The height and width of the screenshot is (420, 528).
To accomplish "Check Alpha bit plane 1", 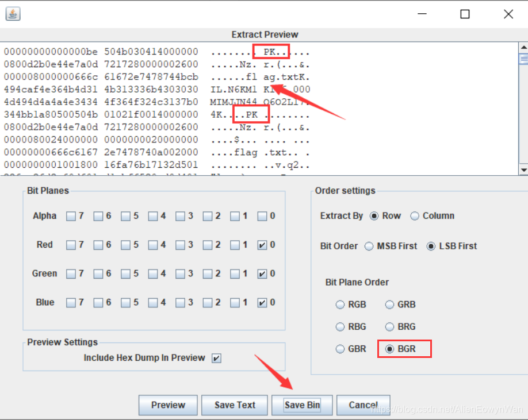I will pyautogui.click(x=235, y=216).
